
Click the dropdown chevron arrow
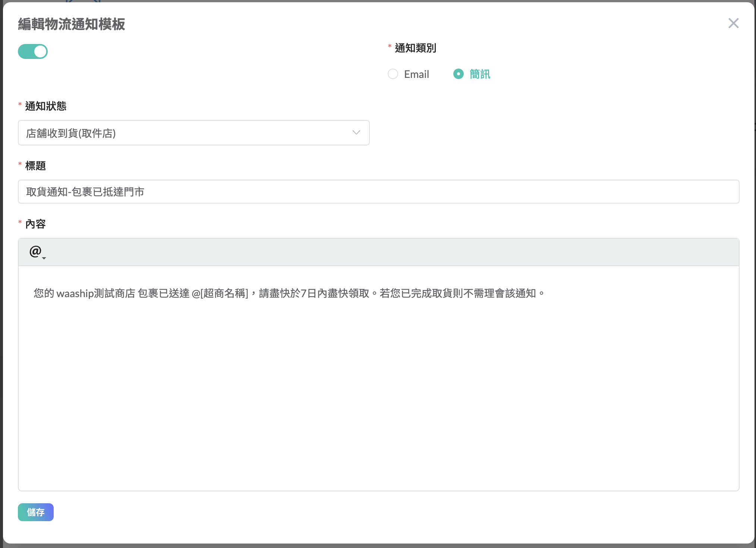coord(356,133)
